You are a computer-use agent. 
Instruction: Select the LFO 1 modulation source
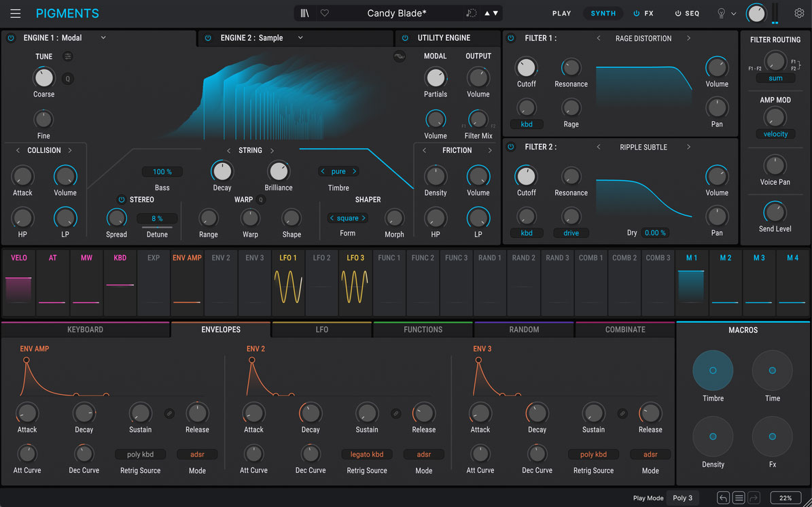(288, 282)
